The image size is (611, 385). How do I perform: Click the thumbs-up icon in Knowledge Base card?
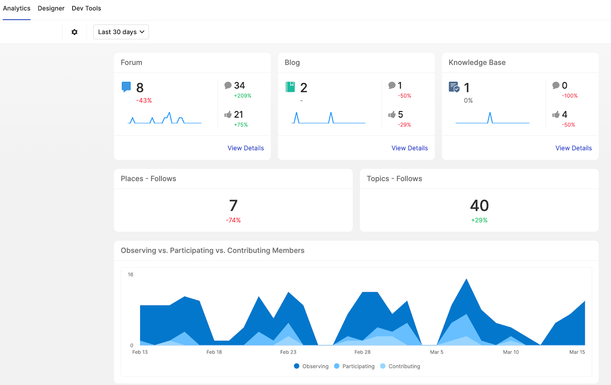tap(556, 114)
